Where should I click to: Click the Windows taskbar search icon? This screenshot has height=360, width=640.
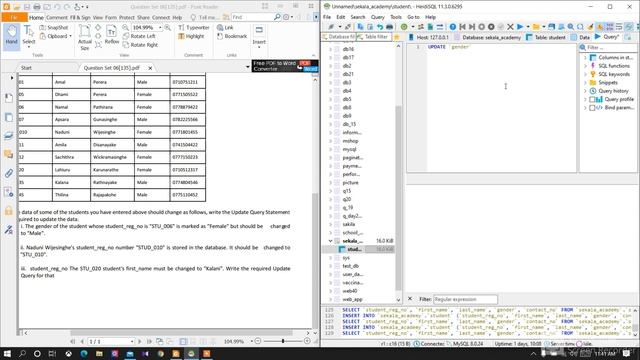pyautogui.click(x=22, y=353)
